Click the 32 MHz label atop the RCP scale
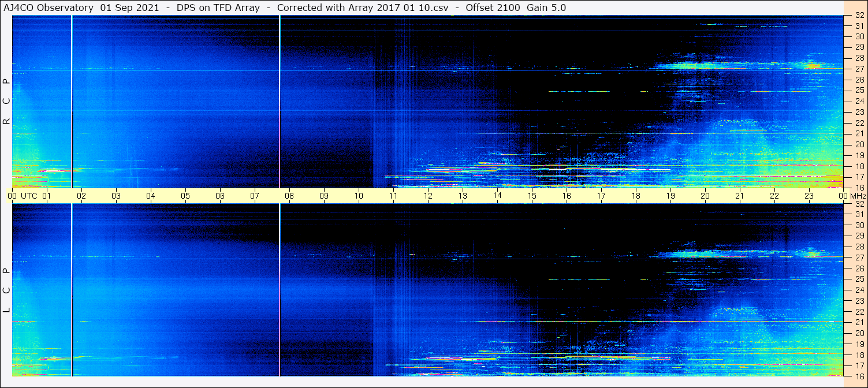The width and height of the screenshot is (868, 388). (x=859, y=16)
